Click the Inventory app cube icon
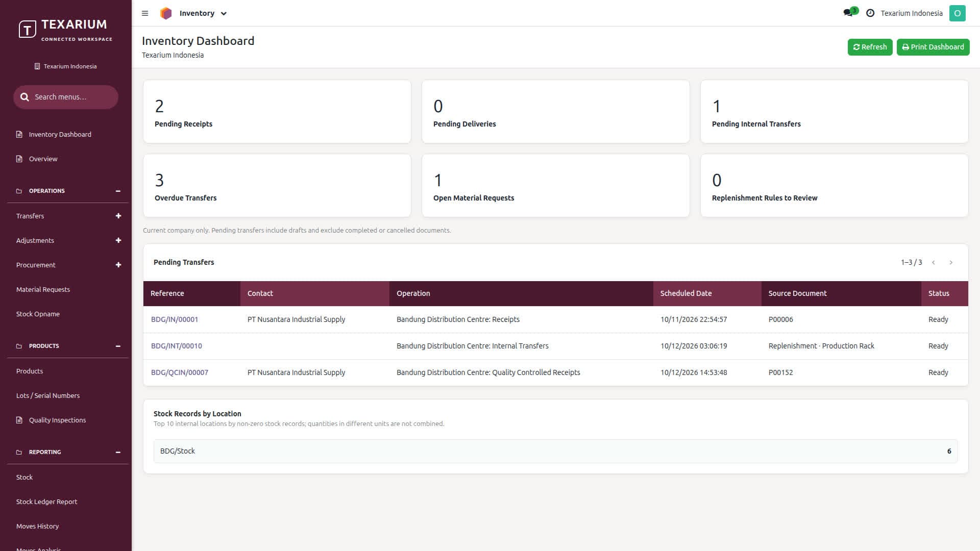 (x=166, y=13)
